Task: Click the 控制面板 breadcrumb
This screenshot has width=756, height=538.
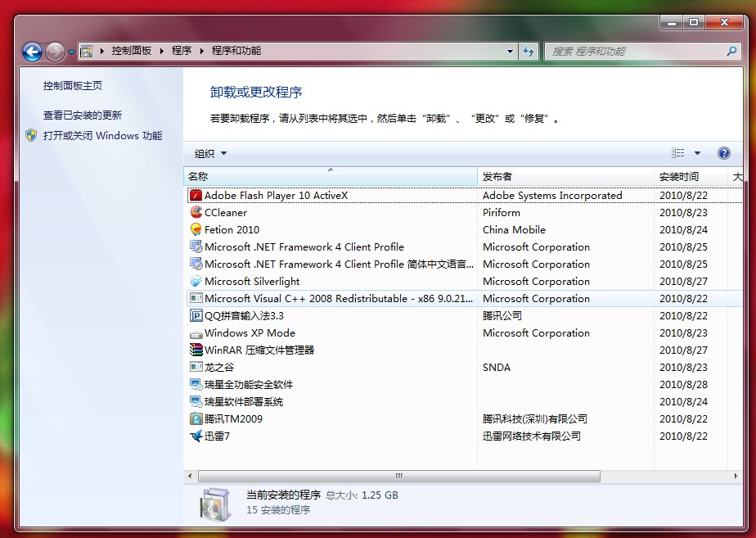Action: [132, 51]
